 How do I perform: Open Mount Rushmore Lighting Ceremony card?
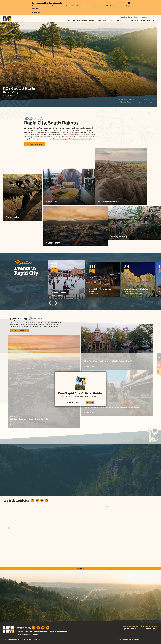138,279
